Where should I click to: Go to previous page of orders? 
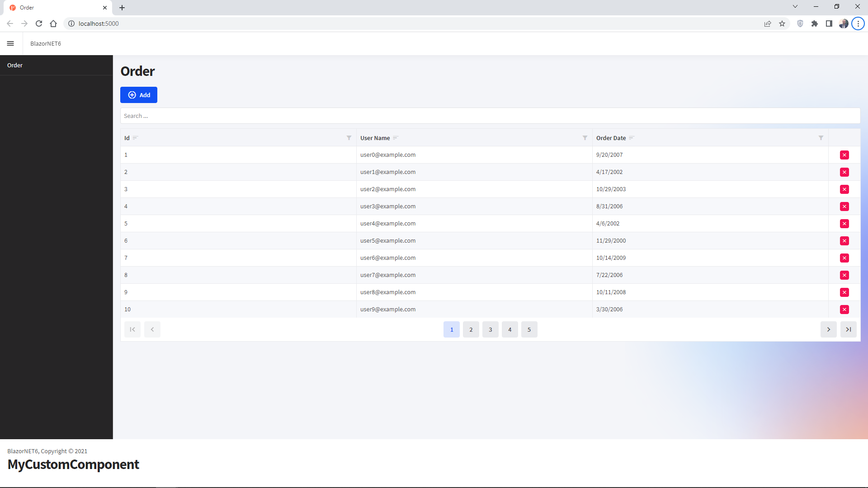tap(152, 329)
